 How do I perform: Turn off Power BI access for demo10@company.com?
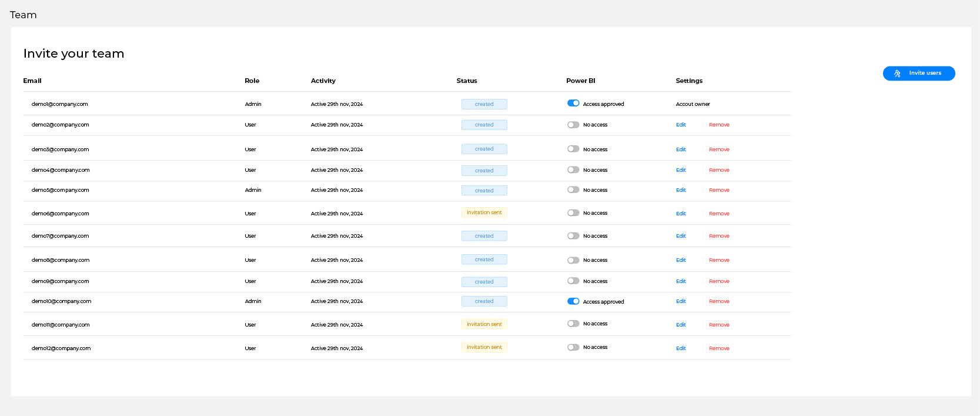coord(573,301)
